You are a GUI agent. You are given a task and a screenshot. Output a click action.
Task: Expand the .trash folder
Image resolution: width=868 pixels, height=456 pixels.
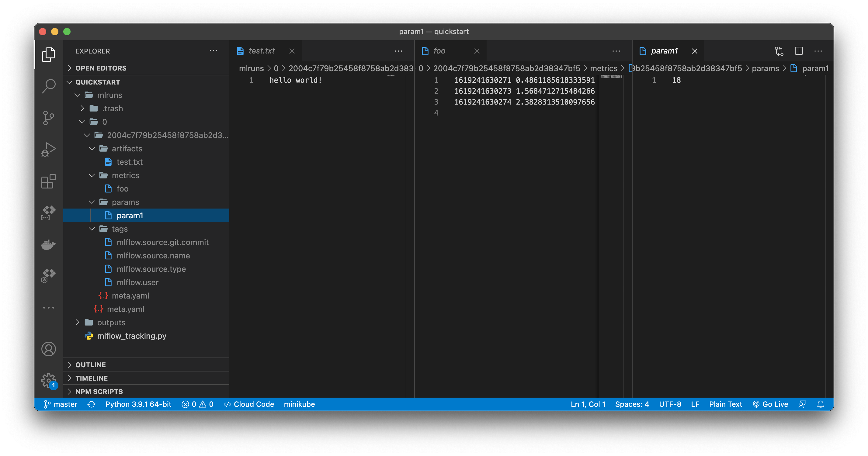click(112, 109)
